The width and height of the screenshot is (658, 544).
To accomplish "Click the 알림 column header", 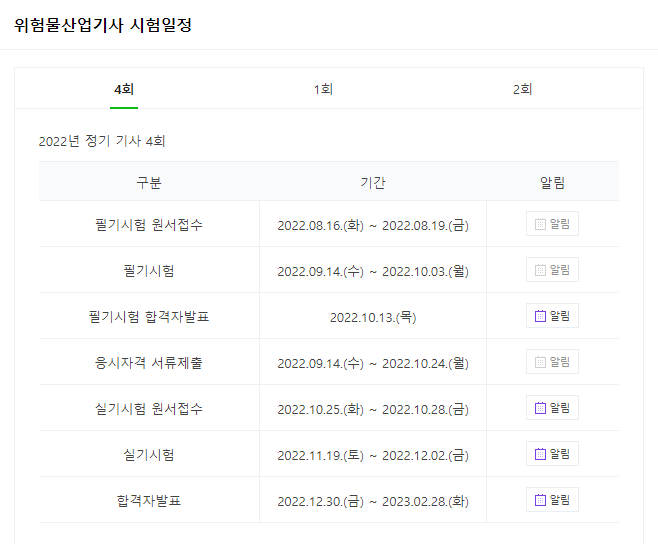I will click(x=552, y=183).
